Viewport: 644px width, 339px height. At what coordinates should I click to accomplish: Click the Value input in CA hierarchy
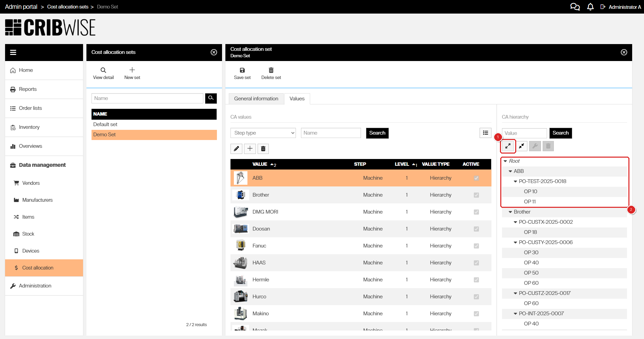pyautogui.click(x=524, y=133)
